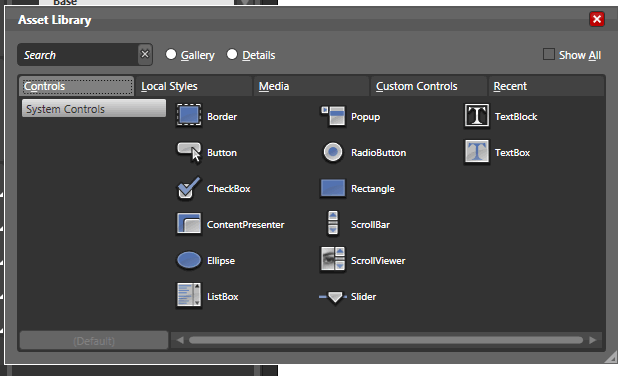
Task: Switch to the Details view radio button
Action: (x=232, y=54)
